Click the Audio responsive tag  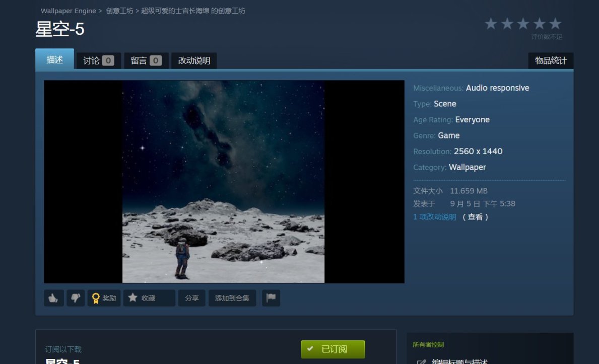pyautogui.click(x=497, y=88)
